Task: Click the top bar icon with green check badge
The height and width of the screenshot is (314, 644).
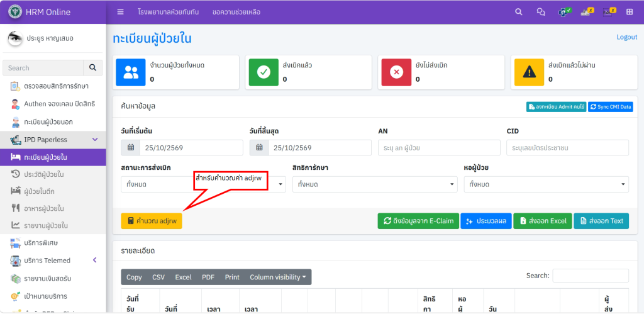Action: coord(565,12)
